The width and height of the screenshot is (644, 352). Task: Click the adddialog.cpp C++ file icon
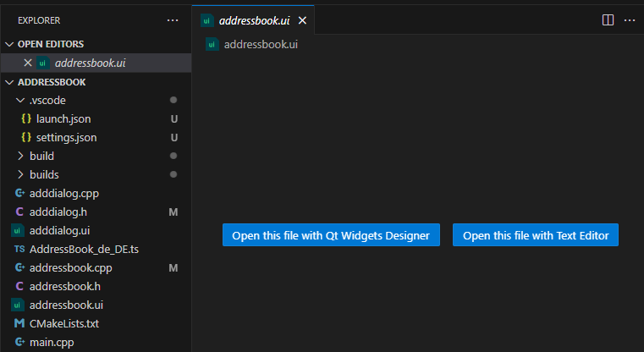tap(19, 194)
